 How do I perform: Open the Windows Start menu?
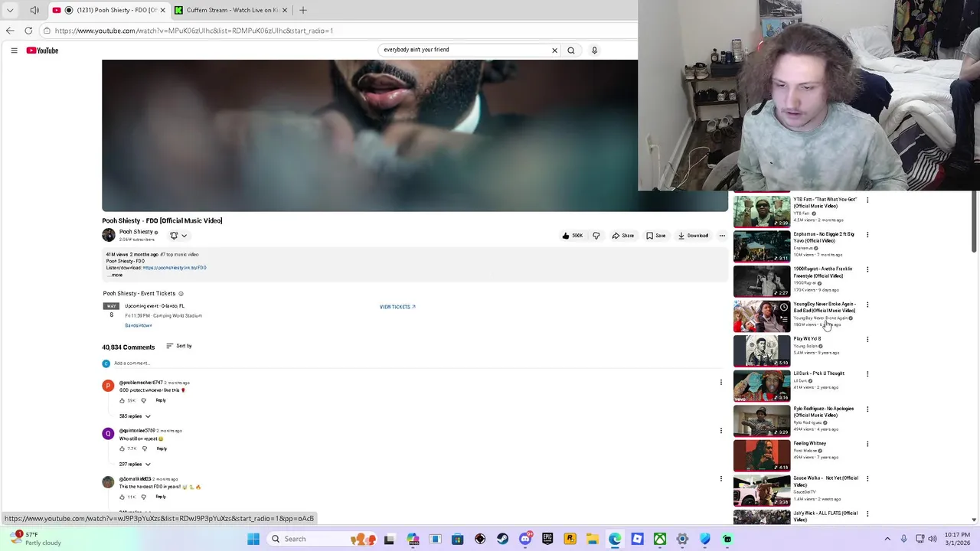tap(253, 539)
